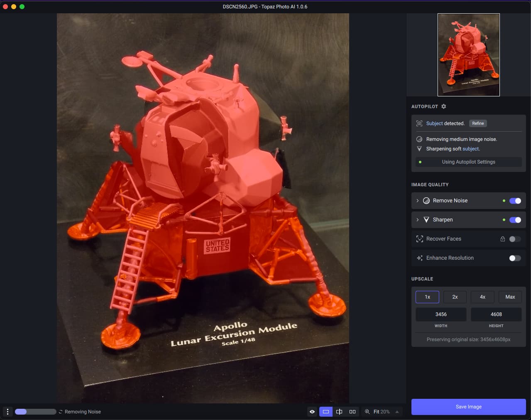Turn off the Remove Noise toggle

515,201
